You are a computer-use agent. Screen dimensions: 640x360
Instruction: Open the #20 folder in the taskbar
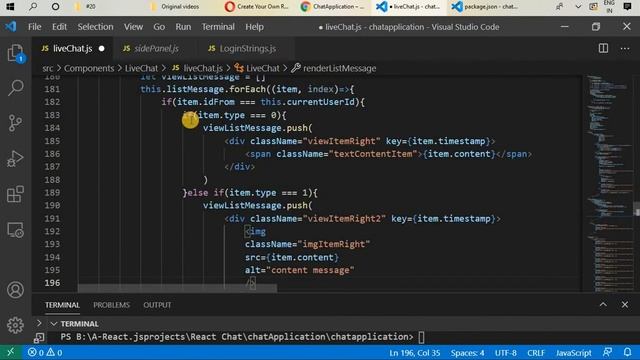pos(87,7)
